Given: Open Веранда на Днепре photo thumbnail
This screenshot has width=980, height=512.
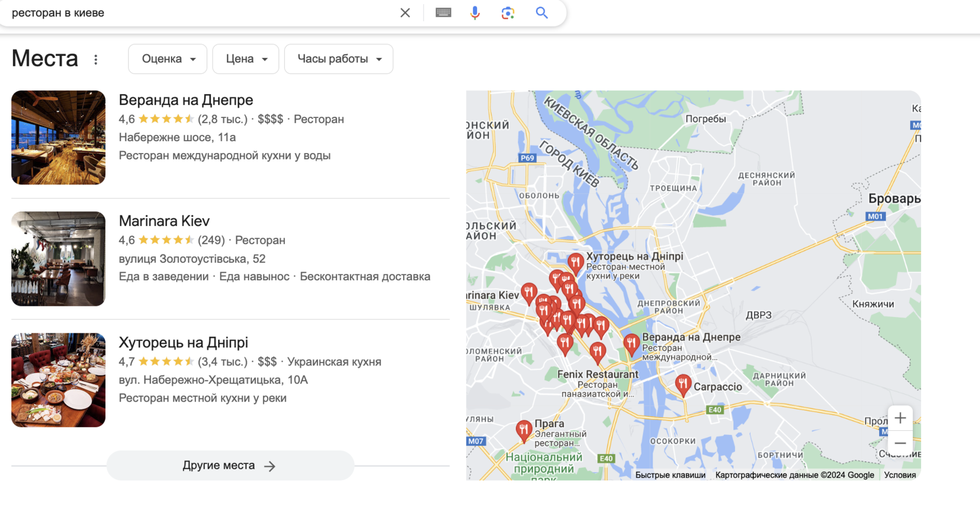Looking at the screenshot, I should pos(58,137).
